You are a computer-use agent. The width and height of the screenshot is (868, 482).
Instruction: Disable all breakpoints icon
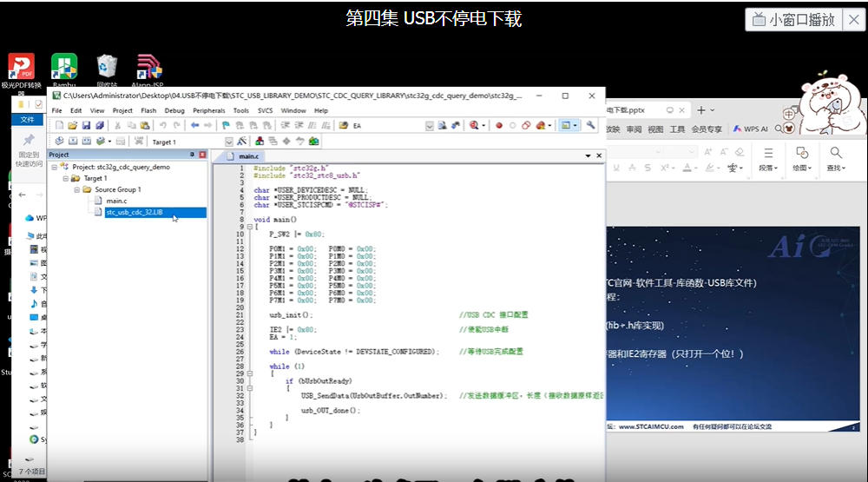pyautogui.click(x=526, y=126)
